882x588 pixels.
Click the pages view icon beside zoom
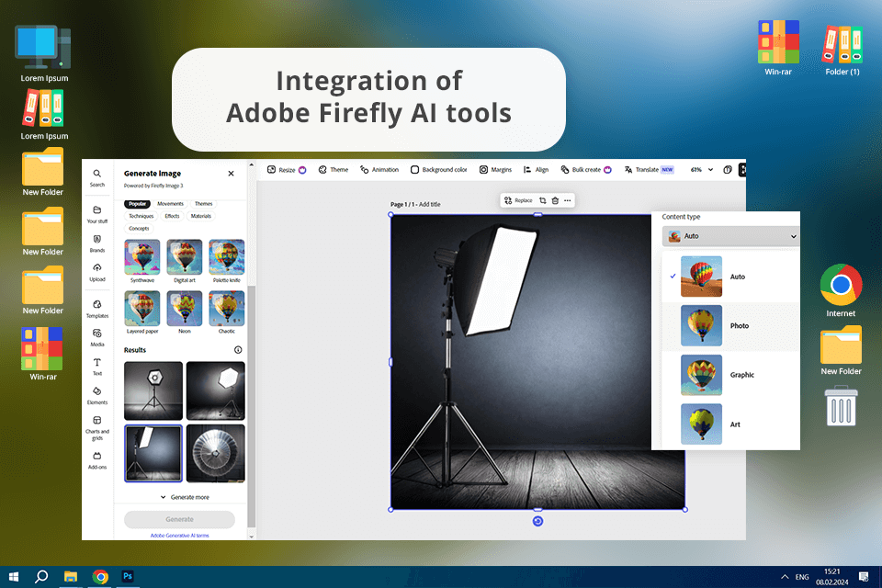pyautogui.click(x=728, y=169)
